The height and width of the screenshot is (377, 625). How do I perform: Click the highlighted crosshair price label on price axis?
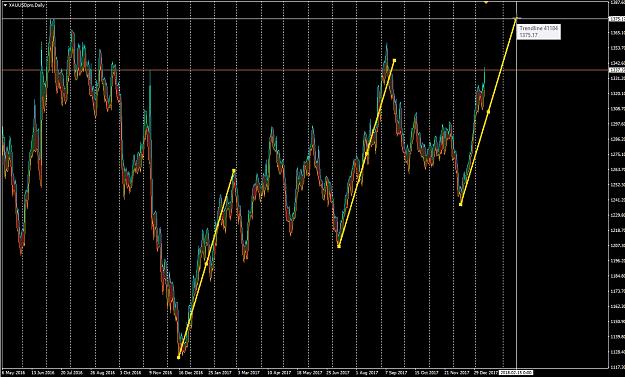tap(617, 18)
